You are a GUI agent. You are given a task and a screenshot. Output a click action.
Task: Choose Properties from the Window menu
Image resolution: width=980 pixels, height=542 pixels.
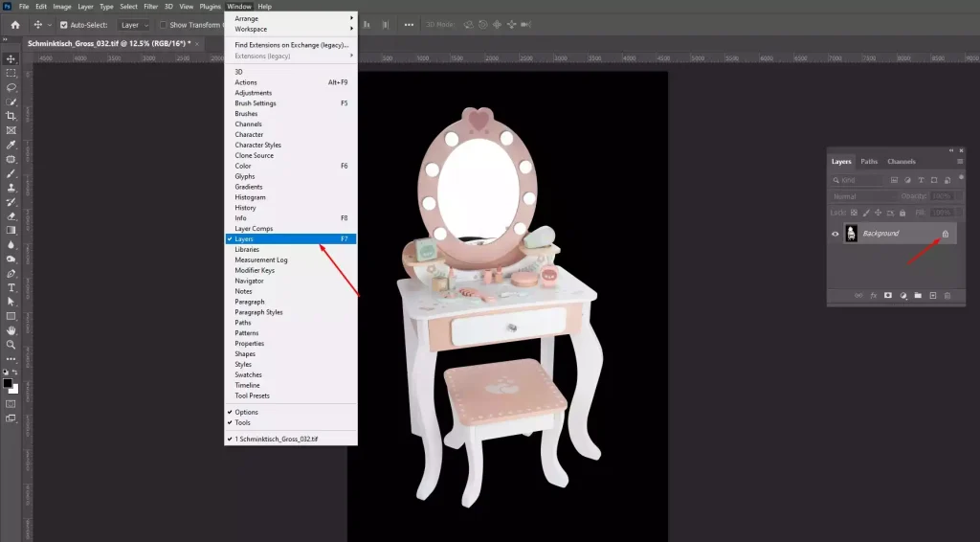coord(291,343)
